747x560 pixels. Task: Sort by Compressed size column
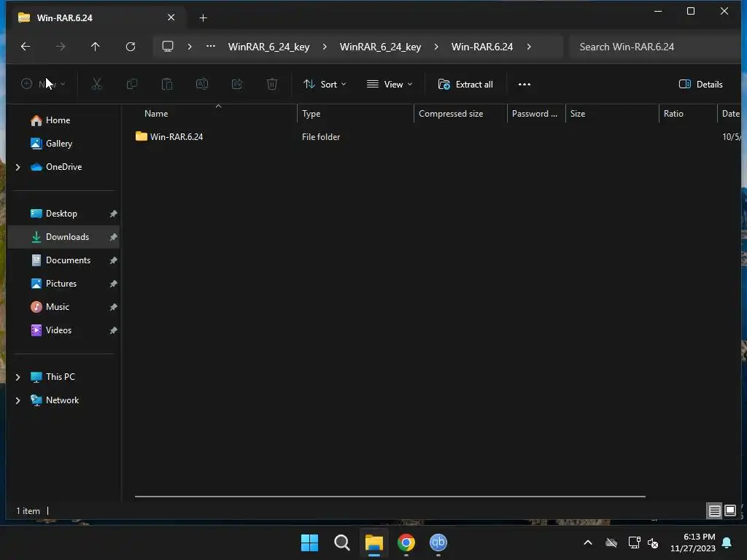click(x=460, y=114)
